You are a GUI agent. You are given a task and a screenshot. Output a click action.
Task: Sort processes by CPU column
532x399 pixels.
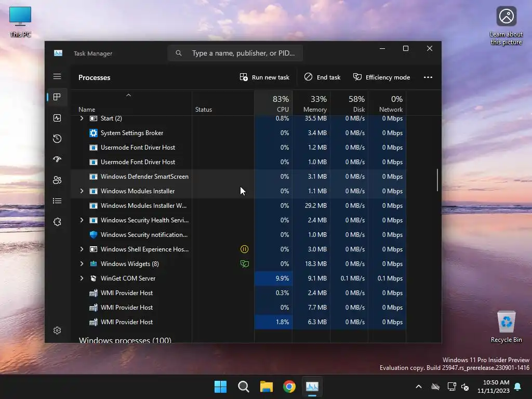pyautogui.click(x=273, y=103)
